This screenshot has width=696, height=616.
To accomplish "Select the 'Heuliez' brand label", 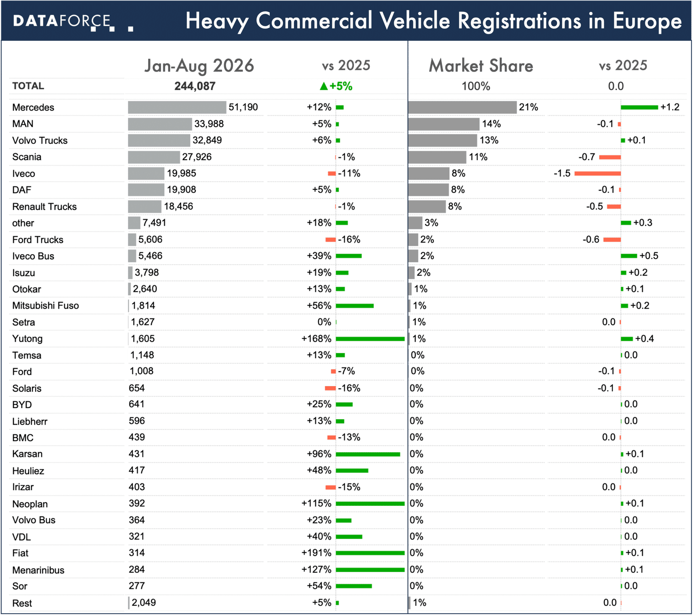I will 28,471.
